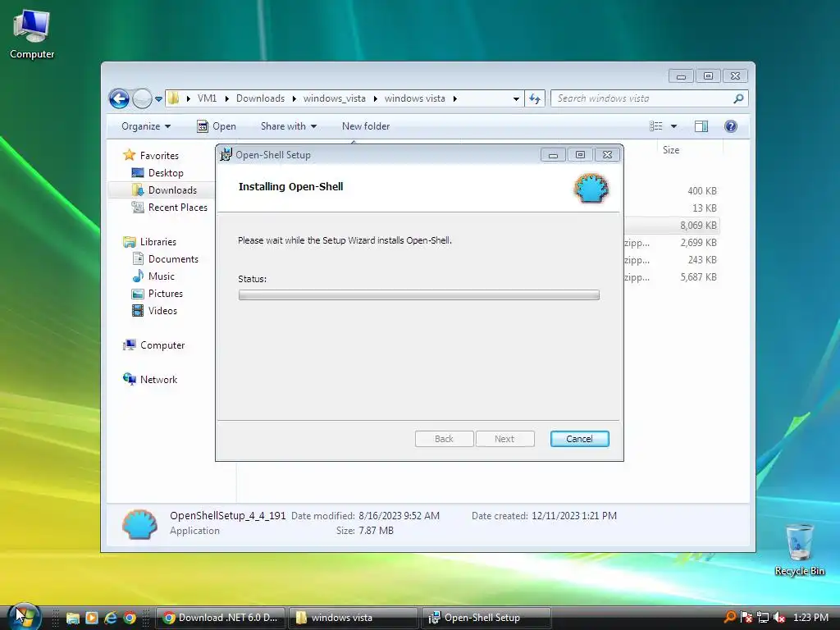Open the Action Center flag tray icon

[746, 617]
